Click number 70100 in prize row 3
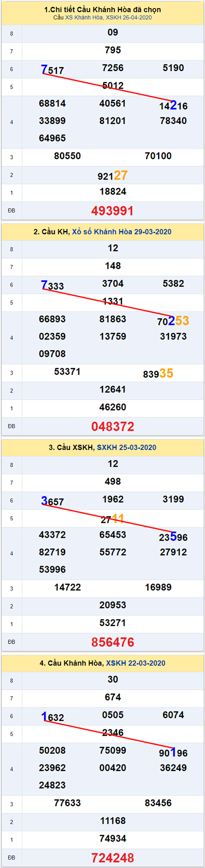The width and height of the screenshot is (205, 868). coord(158,156)
